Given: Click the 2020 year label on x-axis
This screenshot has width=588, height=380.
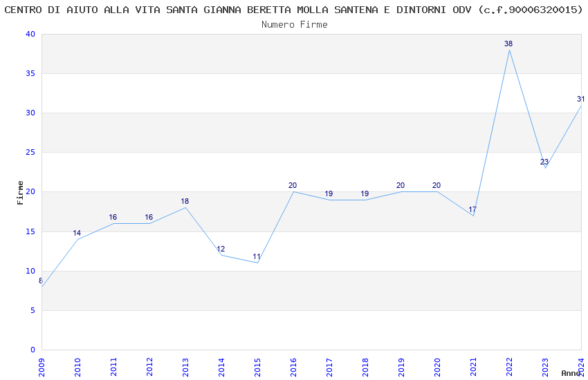Looking at the screenshot, I should pos(437,368).
